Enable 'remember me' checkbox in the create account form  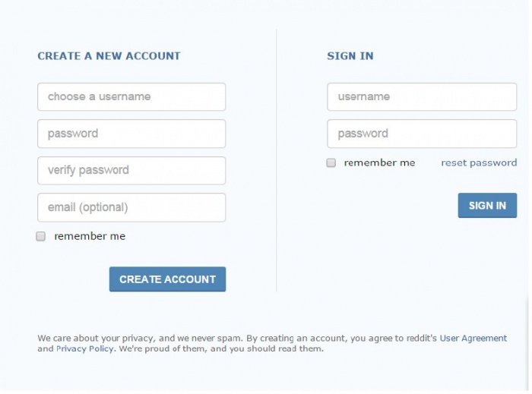pos(41,237)
